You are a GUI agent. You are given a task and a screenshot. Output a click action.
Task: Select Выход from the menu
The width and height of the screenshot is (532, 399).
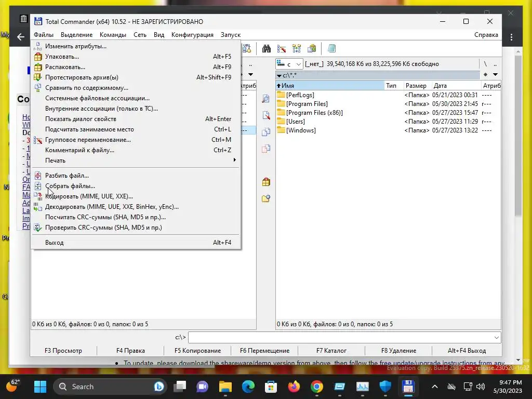(136, 243)
